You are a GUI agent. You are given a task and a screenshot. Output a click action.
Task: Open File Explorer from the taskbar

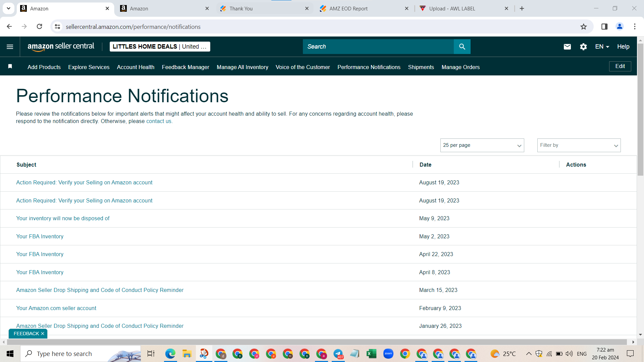pyautogui.click(x=187, y=354)
